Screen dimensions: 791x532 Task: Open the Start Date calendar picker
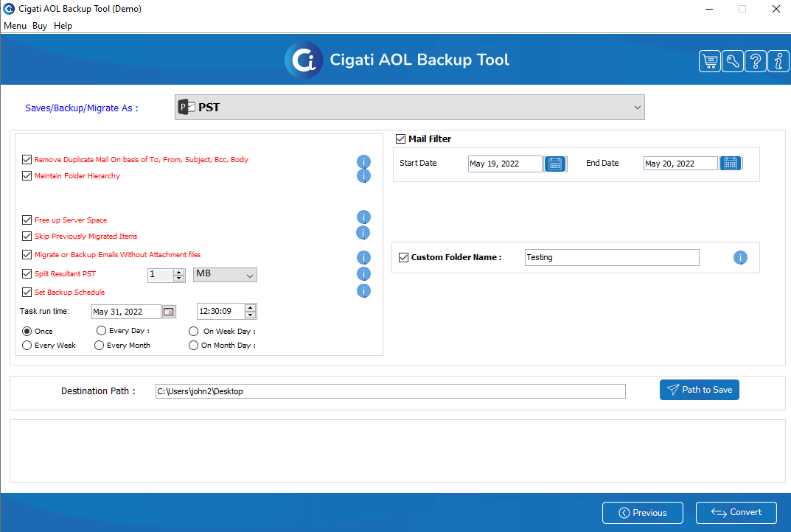click(555, 164)
